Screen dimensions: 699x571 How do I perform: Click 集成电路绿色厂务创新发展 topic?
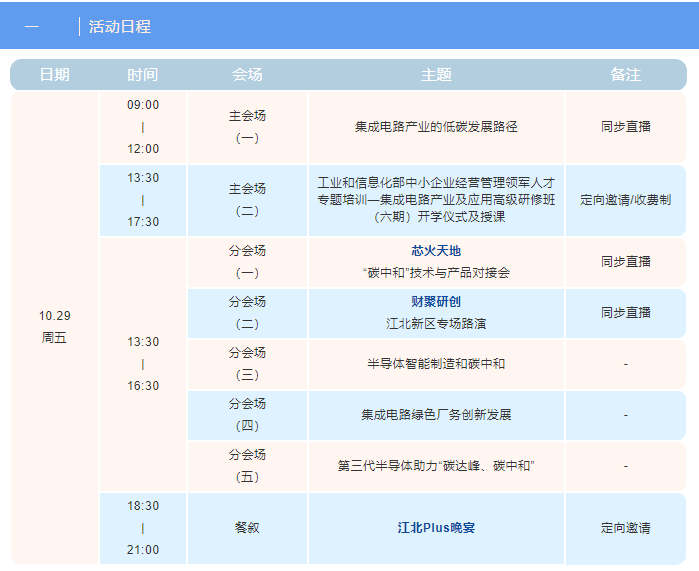(436, 414)
